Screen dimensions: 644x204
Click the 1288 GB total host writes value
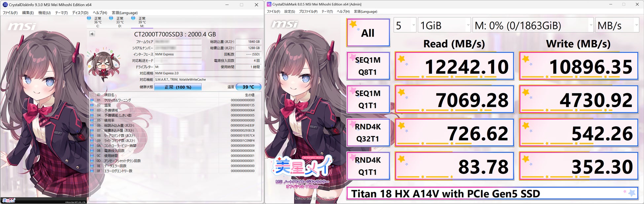point(248,48)
